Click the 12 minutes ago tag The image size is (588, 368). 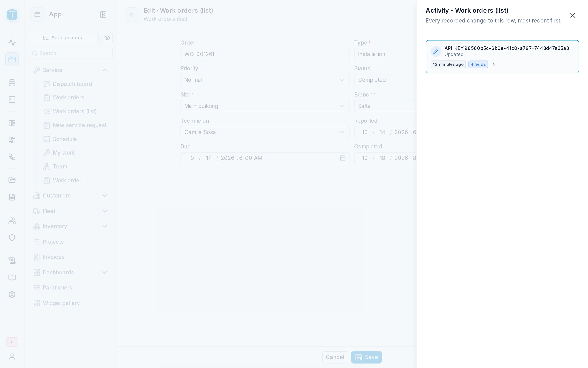tap(448, 64)
